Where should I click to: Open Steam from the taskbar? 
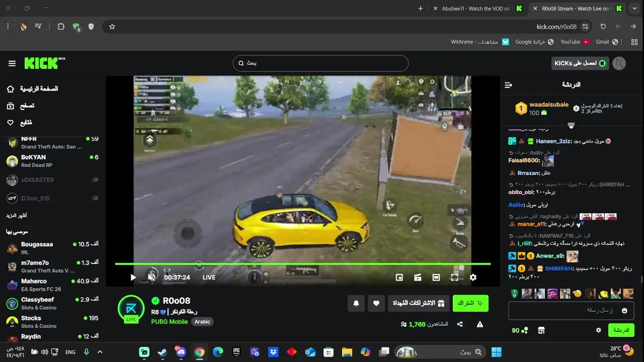click(163, 352)
